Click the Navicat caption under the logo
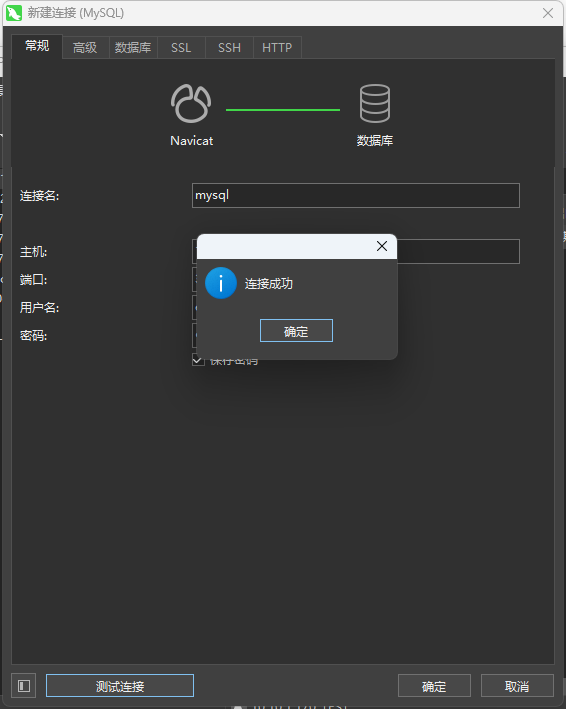Viewport: 566px width, 709px height. pos(192,141)
